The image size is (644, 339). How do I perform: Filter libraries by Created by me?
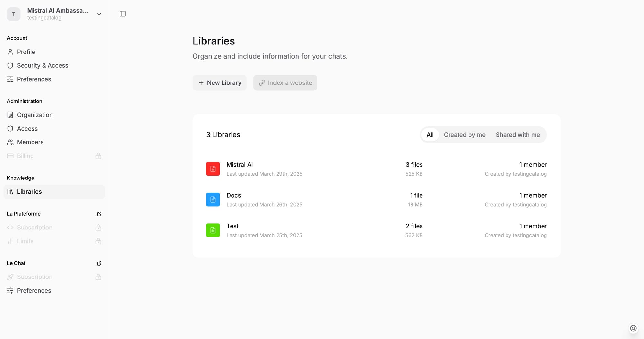(x=465, y=135)
